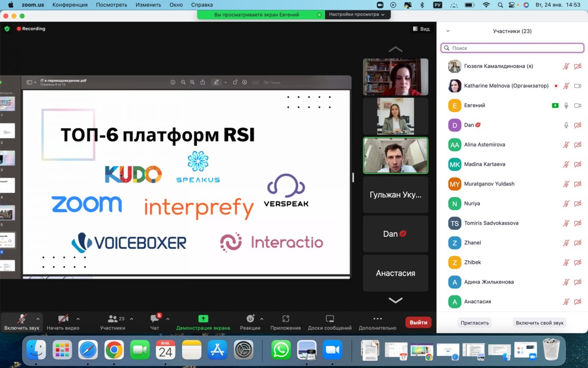Open the Справка menu
588x368 pixels.
pos(202,5)
